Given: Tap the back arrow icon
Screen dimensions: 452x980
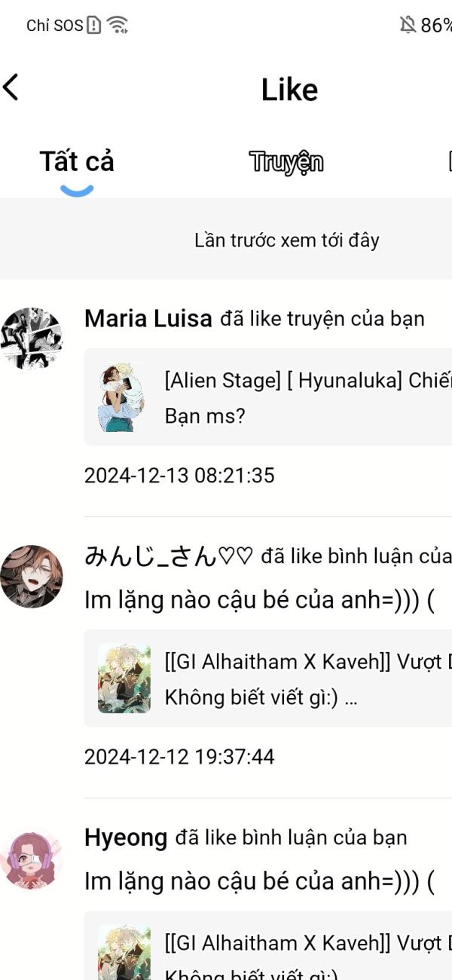Looking at the screenshot, I should pos(11,87).
